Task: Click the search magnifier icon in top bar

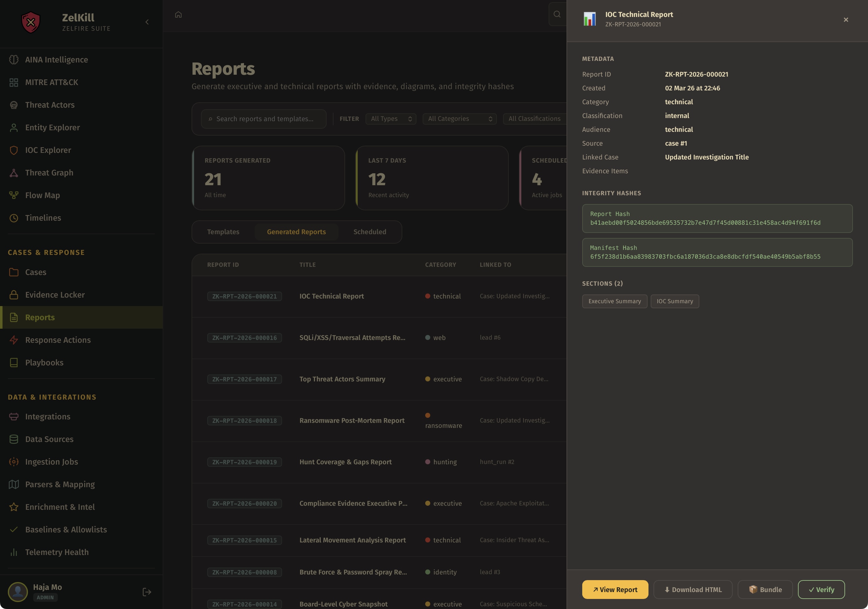Action: click(x=557, y=14)
